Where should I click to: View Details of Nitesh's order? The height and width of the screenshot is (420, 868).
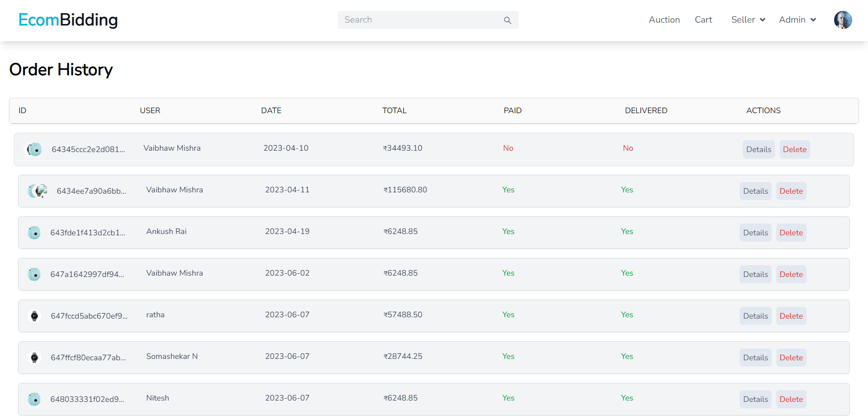point(755,399)
